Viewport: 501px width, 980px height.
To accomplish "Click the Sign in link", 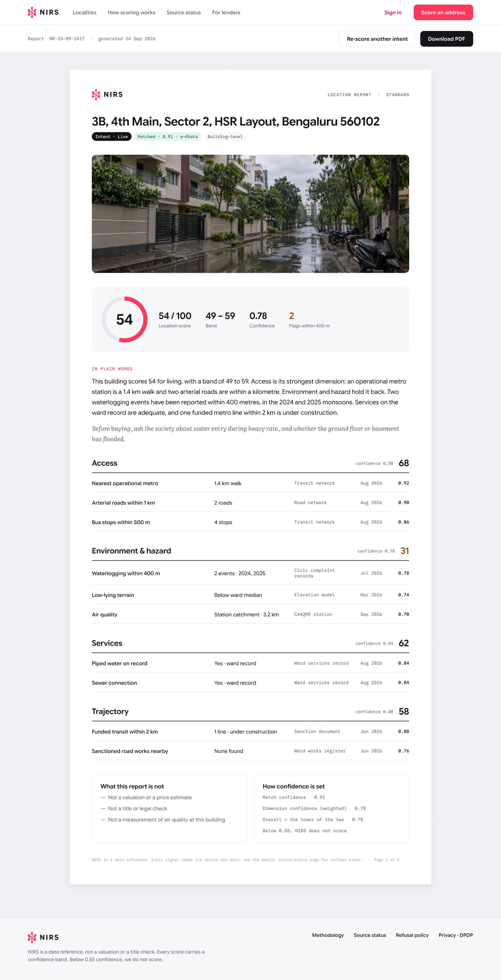I will [x=393, y=13].
